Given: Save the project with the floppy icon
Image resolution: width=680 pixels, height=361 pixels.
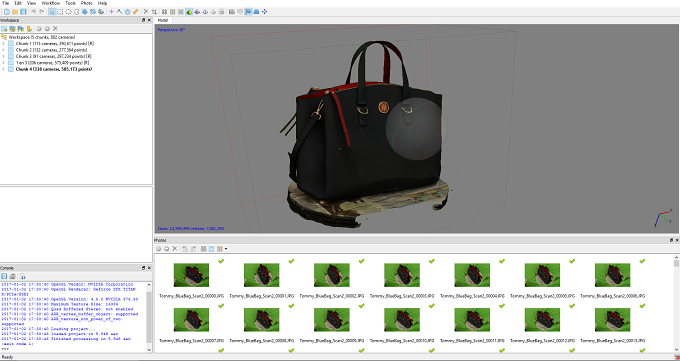Looking at the screenshot, I should pyautogui.click(x=23, y=12).
